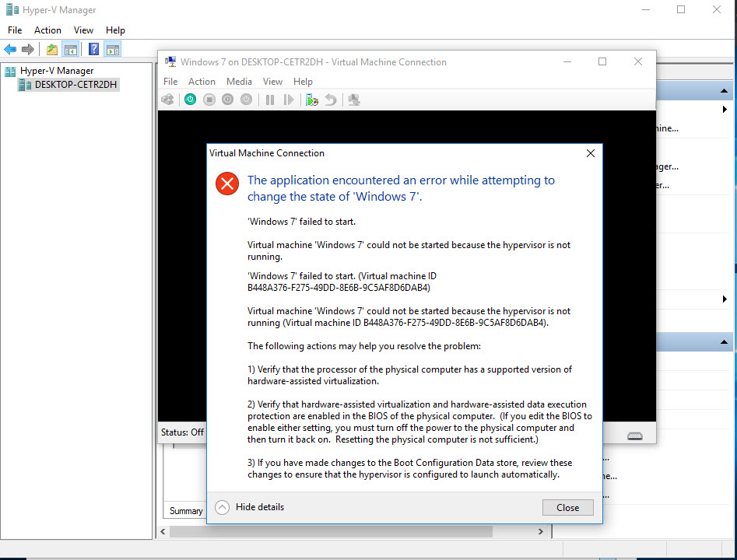Collapse details with the Hide details chevron
Image resolution: width=737 pixels, height=560 pixels.
coord(223,507)
